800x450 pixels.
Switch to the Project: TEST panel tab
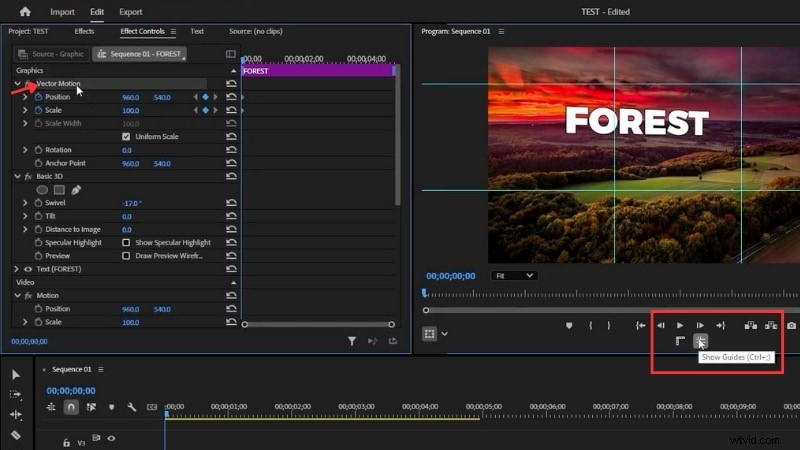tap(28, 31)
